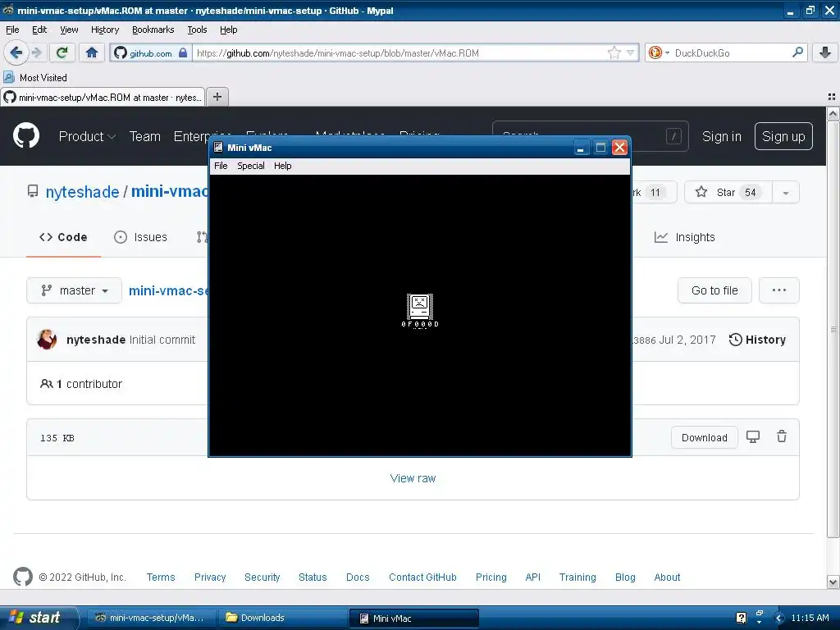Expand hidden tray icons with the arrow
Viewport: 840px width, 630px height.
(x=778, y=619)
